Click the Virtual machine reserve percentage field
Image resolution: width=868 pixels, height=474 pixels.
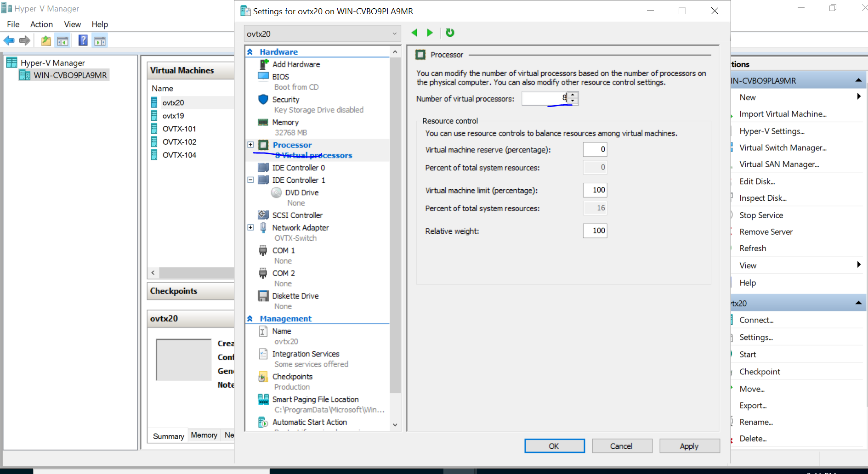coord(595,149)
